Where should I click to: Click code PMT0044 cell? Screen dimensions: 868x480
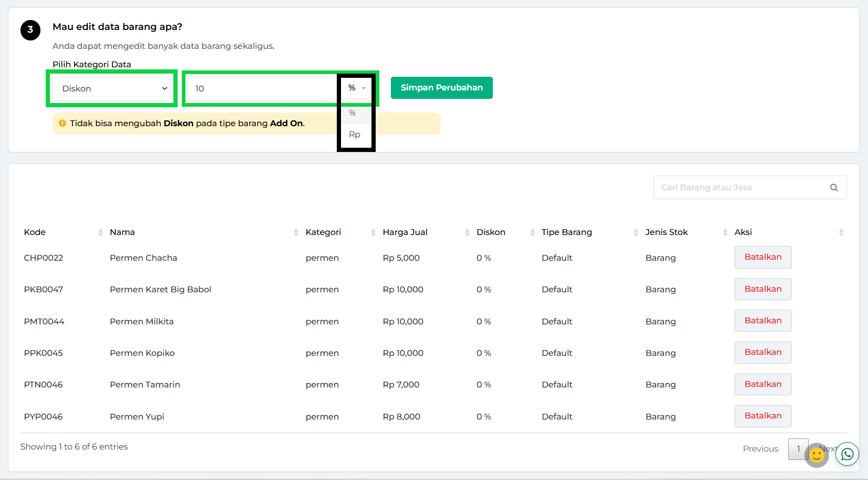[x=44, y=322]
